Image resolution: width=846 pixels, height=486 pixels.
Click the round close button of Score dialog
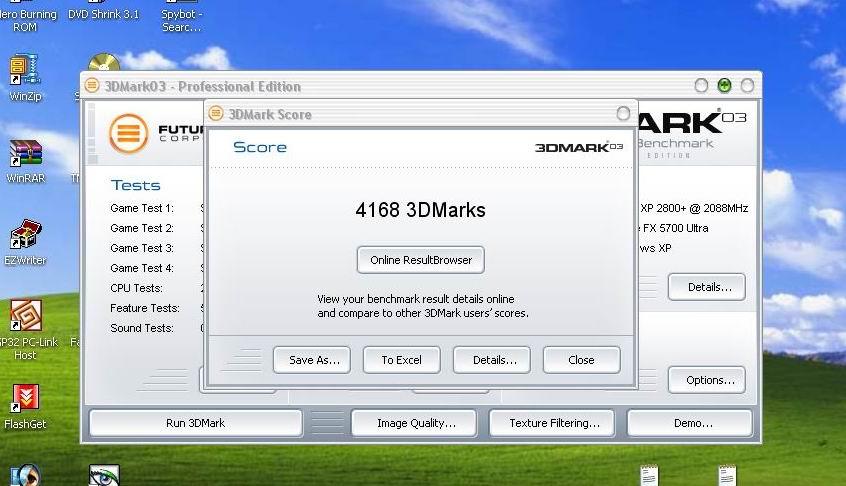click(623, 113)
